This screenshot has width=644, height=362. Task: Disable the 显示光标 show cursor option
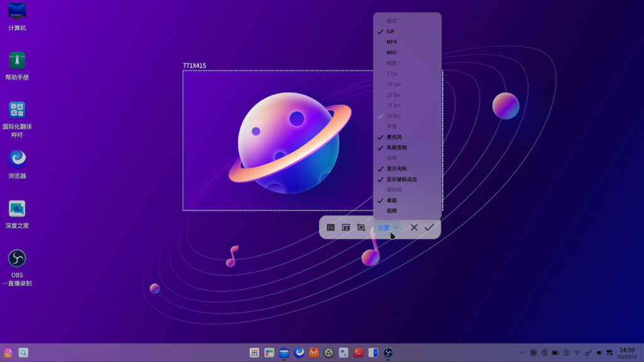(396, 168)
